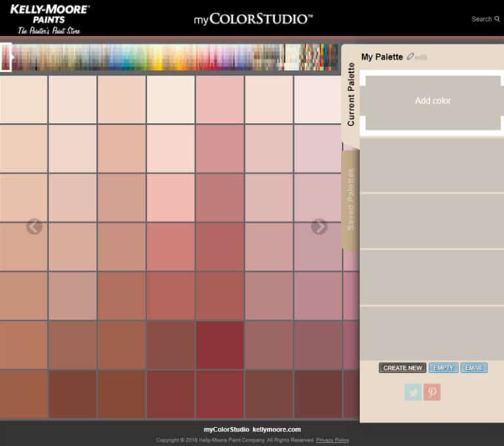Screen dimensions: 504x446
Task: Click the Kelly-Moore Paints logo
Action: pos(49,19)
